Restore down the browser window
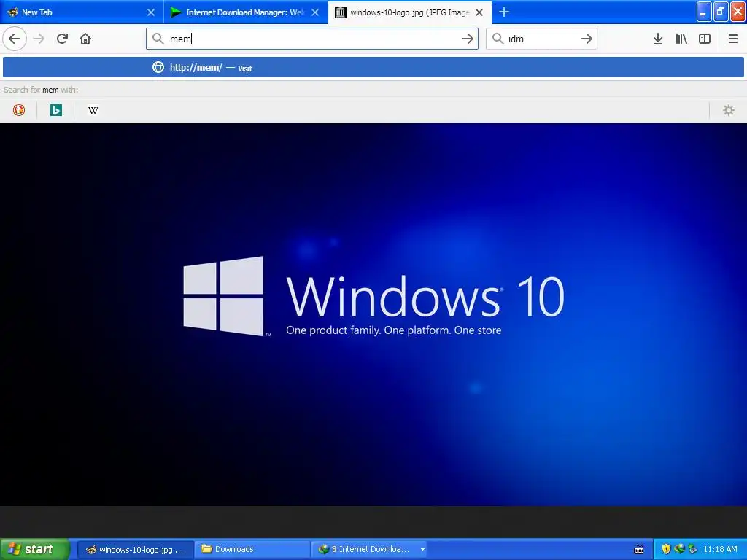Viewport: 747px width, 560px height. pos(720,12)
